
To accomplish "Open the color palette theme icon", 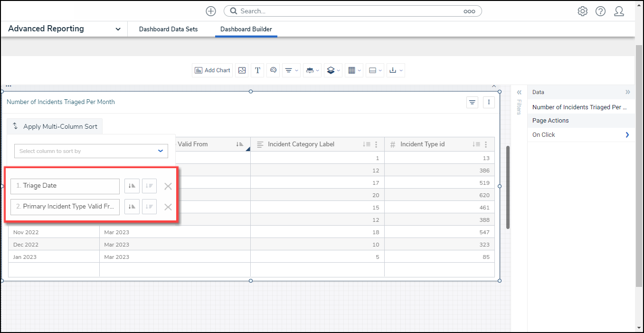I will pos(273,70).
